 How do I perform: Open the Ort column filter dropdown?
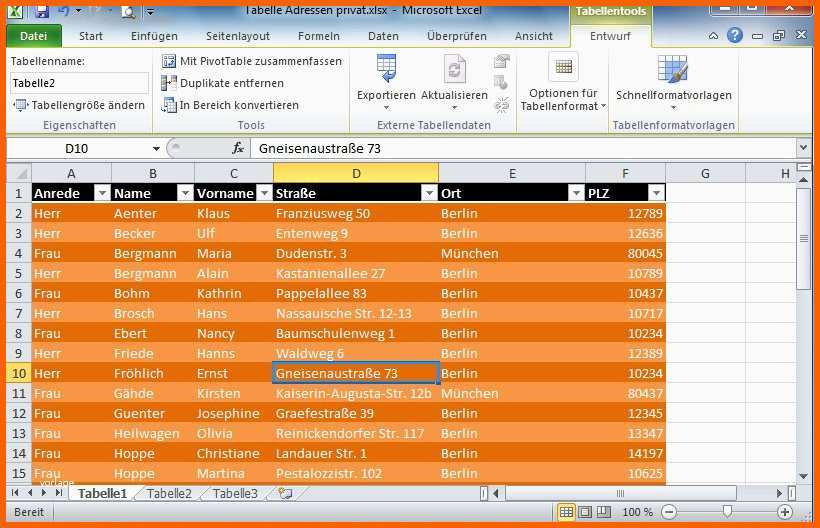point(576,193)
